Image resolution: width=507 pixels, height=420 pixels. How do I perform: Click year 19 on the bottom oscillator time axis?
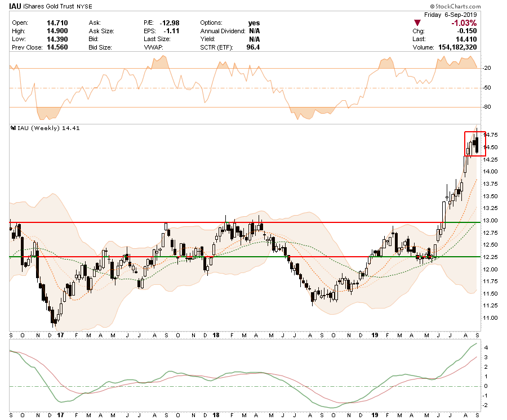coord(375,415)
